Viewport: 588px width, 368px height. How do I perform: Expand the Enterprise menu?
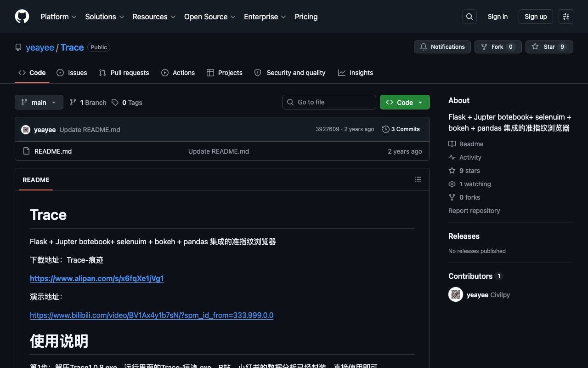click(265, 17)
